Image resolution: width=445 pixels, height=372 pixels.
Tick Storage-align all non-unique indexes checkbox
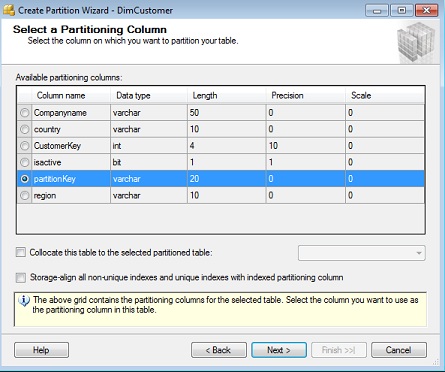(x=21, y=277)
